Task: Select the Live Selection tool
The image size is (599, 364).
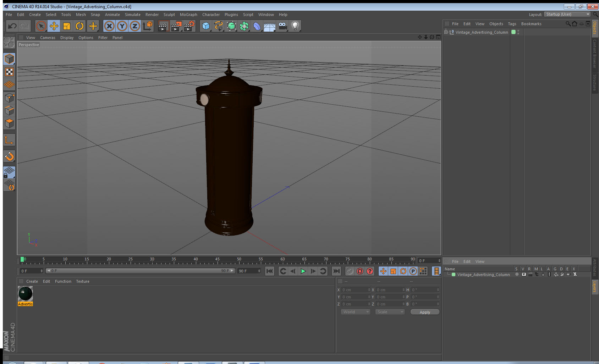Action: [41, 26]
